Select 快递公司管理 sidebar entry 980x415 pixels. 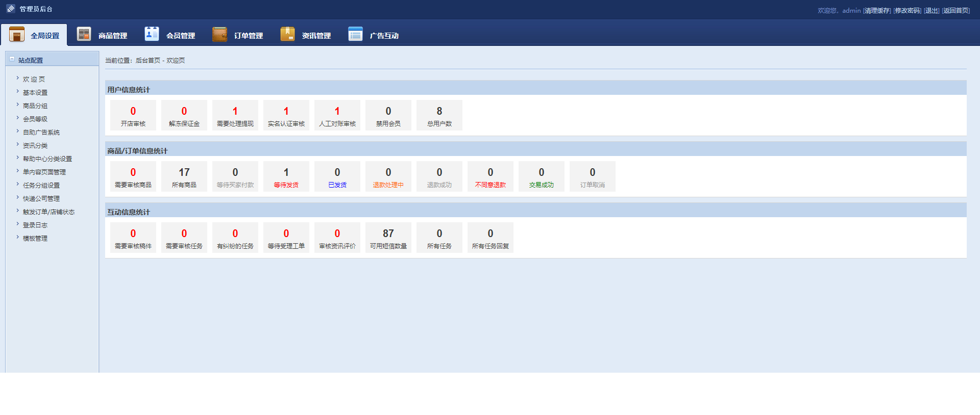[x=41, y=199]
